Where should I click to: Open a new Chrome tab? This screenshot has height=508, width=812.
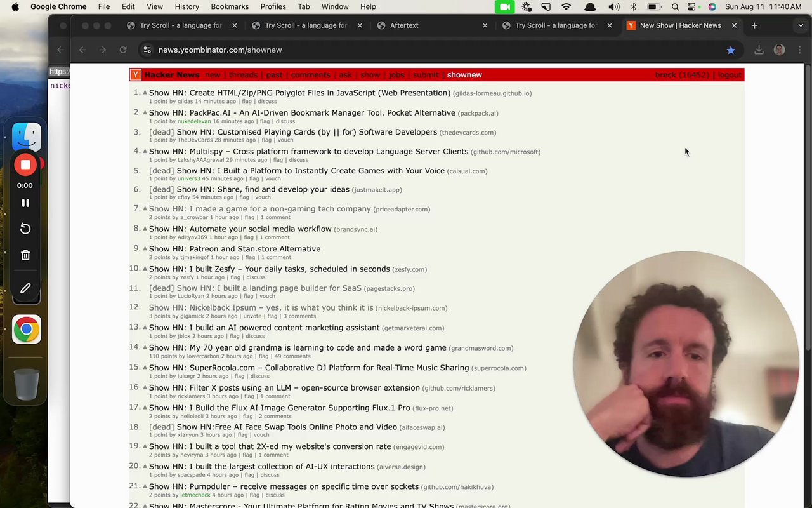pyautogui.click(x=754, y=25)
